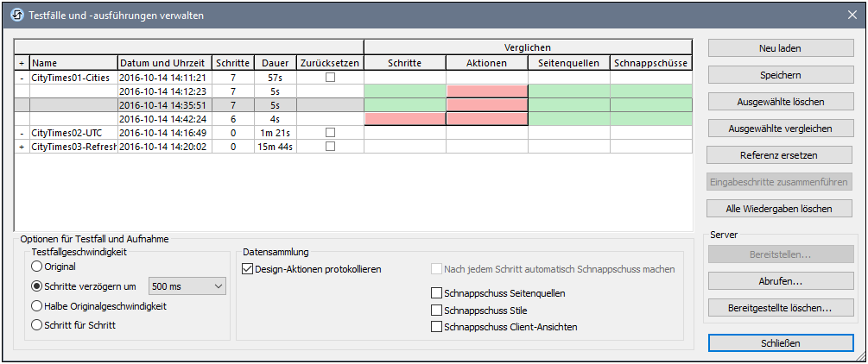Click the 4s duration cell

pyautogui.click(x=276, y=118)
